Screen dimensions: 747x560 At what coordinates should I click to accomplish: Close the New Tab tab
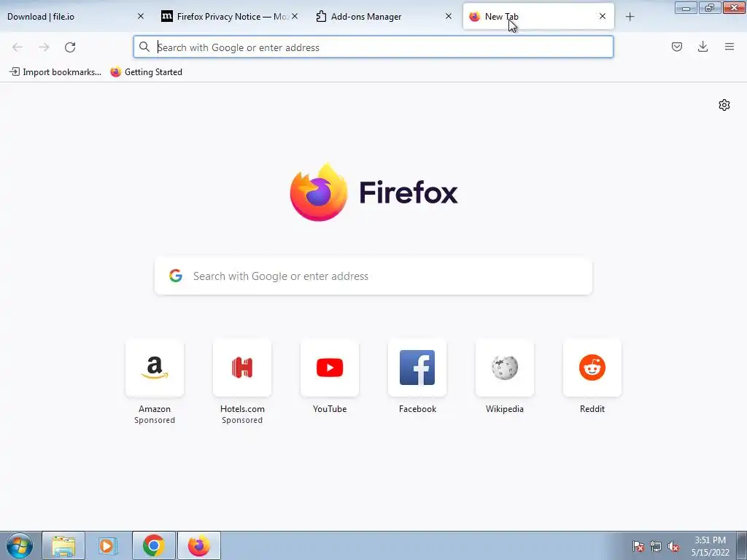602,16
